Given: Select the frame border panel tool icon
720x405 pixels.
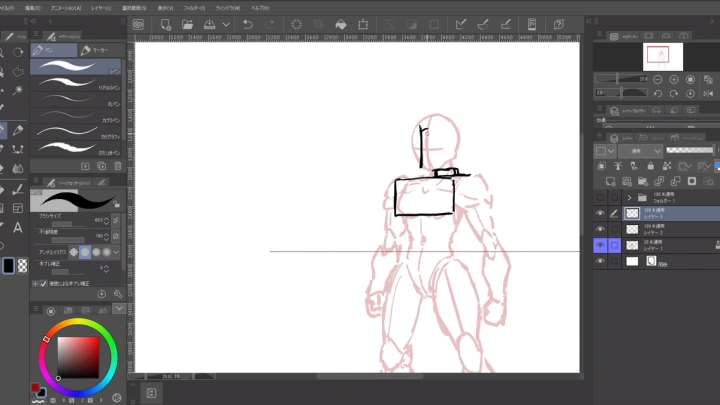Looking at the screenshot, I should click(x=18, y=208).
